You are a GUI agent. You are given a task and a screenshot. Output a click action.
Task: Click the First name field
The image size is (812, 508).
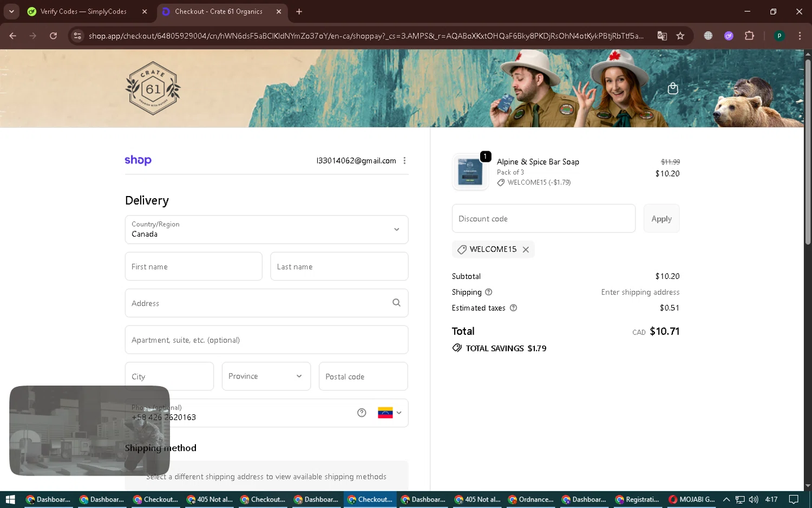(x=194, y=266)
